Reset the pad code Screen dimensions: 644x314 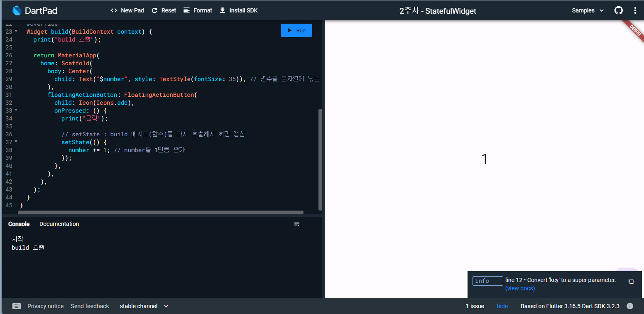pyautogui.click(x=164, y=10)
